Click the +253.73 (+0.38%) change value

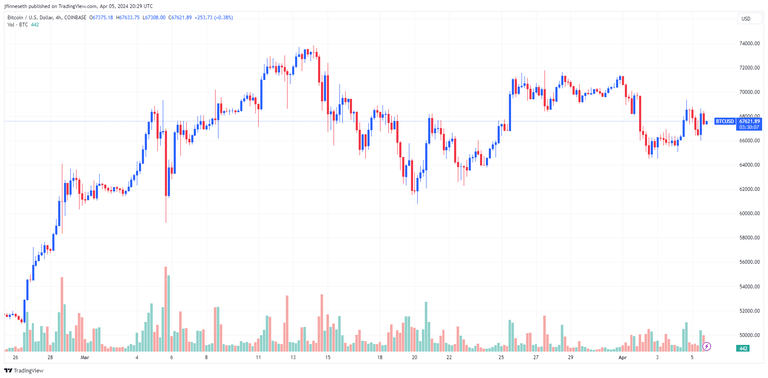click(x=216, y=18)
